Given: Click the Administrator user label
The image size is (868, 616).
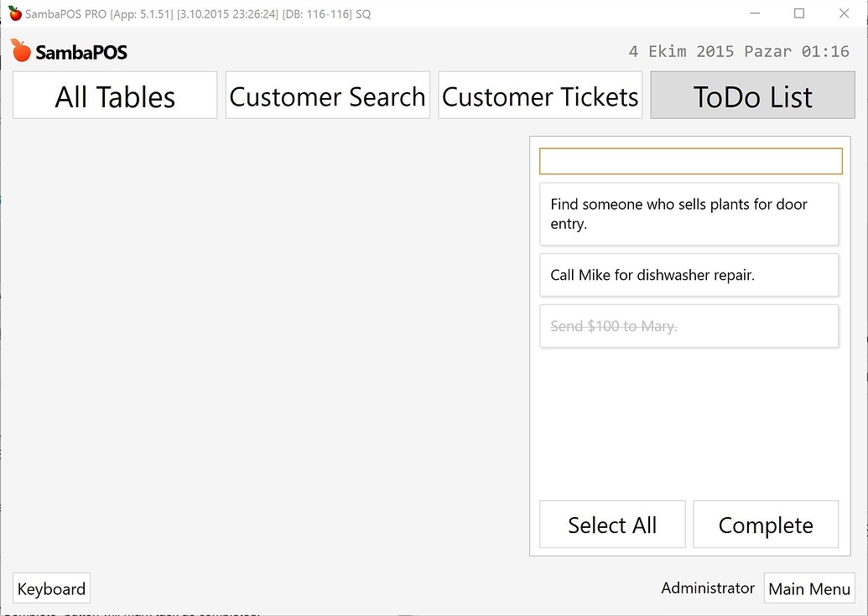Looking at the screenshot, I should (x=707, y=588).
